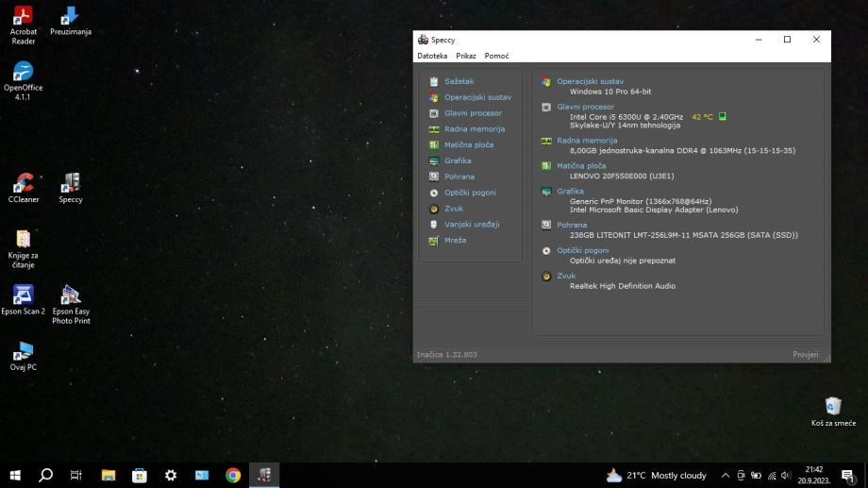Open the CCleaner desktop shortcut
This screenshot has width=868, height=488.
point(24,185)
